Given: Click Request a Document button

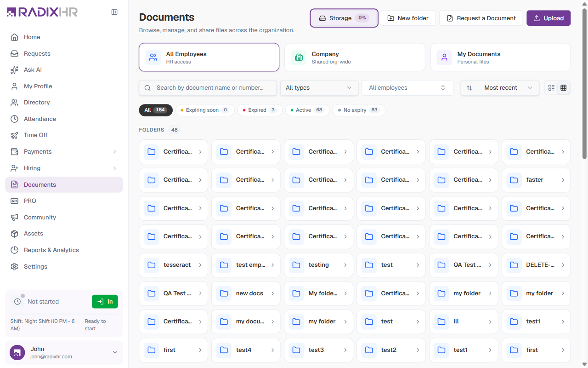Looking at the screenshot, I should (x=481, y=18).
